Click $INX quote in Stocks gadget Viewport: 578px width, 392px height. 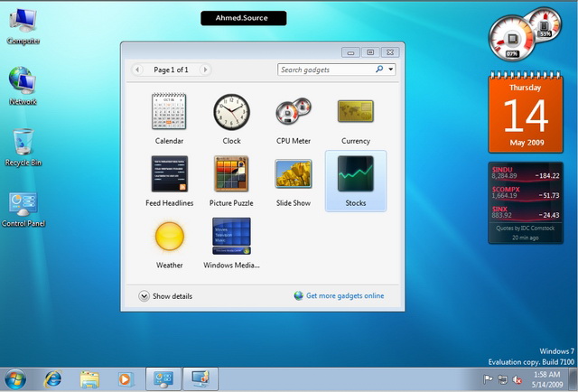[x=526, y=212]
